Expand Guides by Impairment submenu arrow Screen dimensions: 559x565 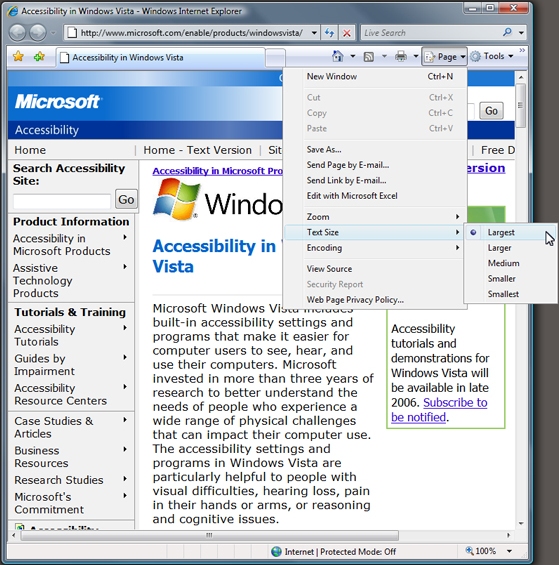[x=125, y=357]
